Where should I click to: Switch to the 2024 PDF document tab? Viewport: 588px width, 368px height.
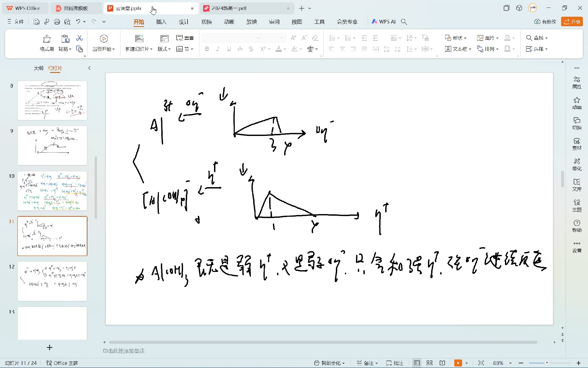tap(247, 8)
